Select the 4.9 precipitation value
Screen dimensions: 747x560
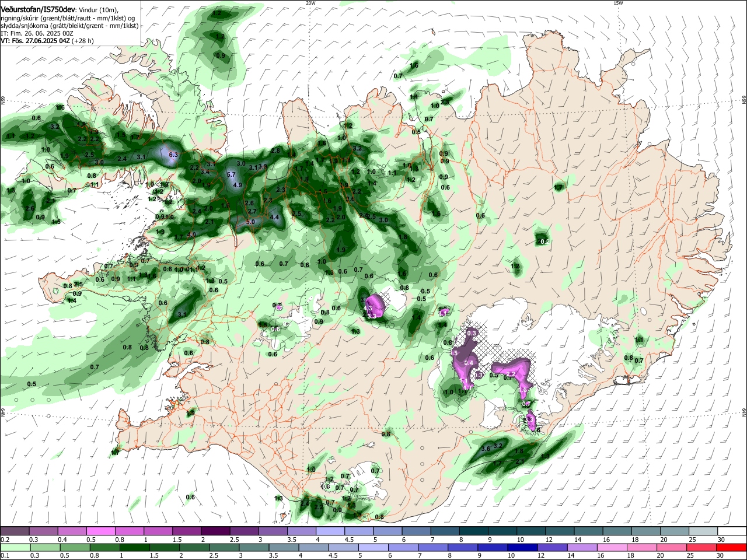click(x=237, y=185)
